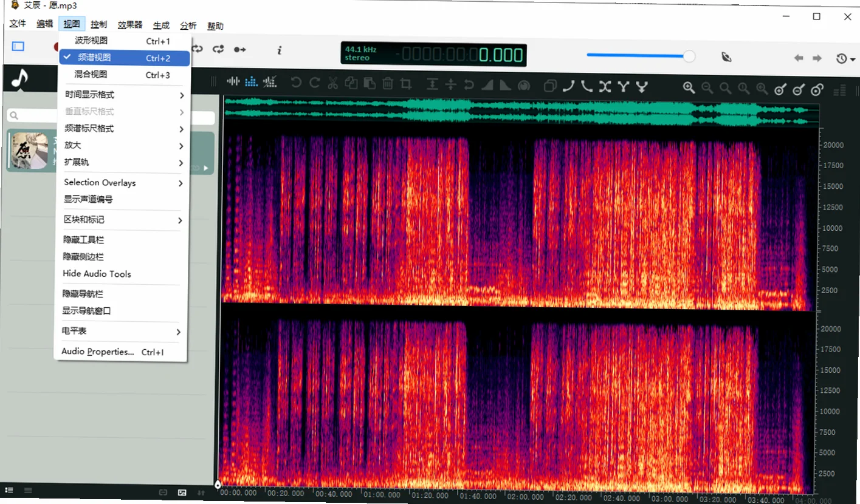The height and width of the screenshot is (504, 860).
Task: Click the zoom in magnifier icon
Action: point(689,88)
